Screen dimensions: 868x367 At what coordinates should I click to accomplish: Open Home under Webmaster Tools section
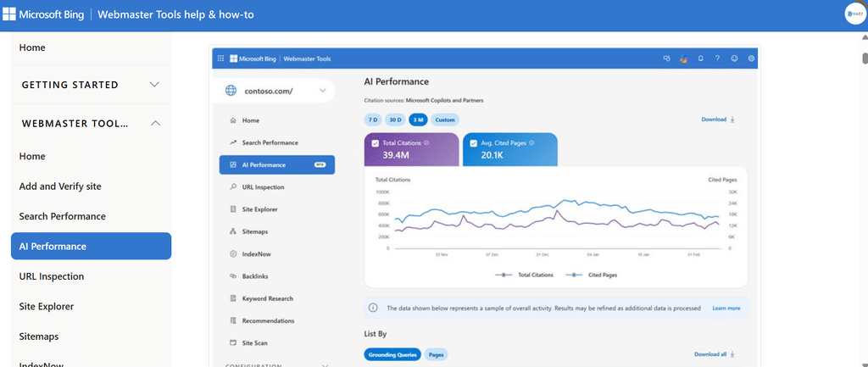pyautogui.click(x=32, y=156)
